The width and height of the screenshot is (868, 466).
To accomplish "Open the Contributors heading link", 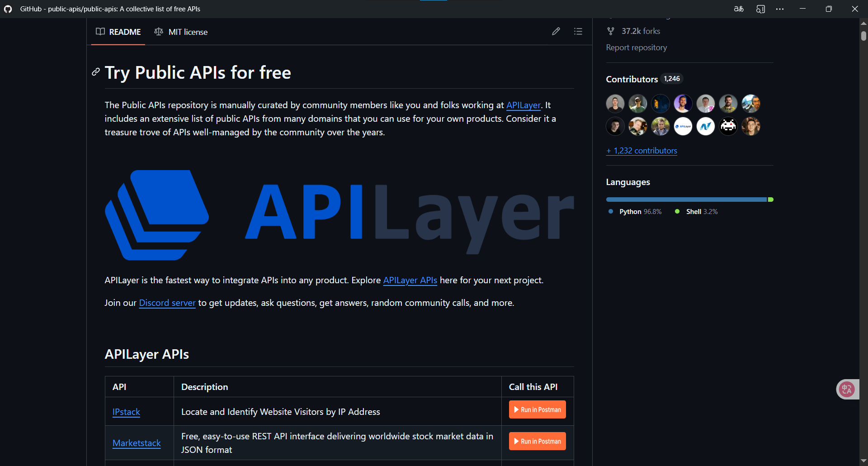I will tap(632, 79).
